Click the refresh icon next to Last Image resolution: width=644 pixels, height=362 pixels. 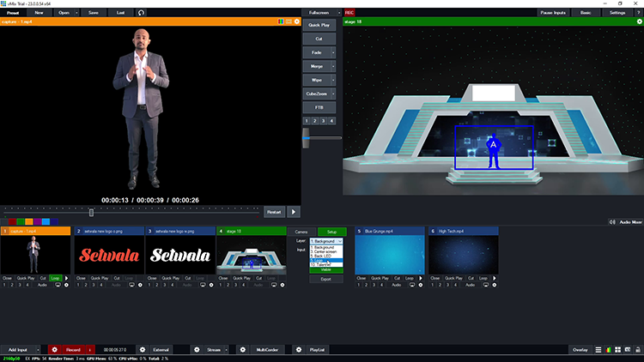[141, 13]
